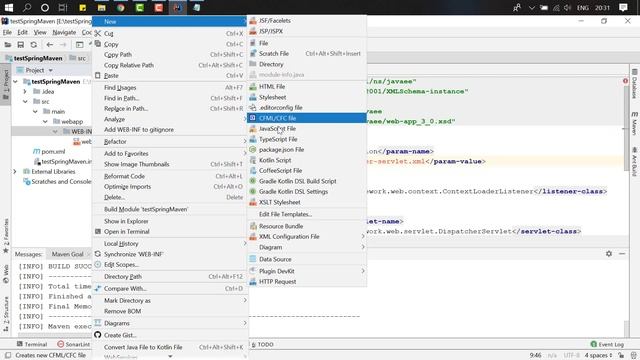Click the HTTP Request icon

tap(253, 282)
